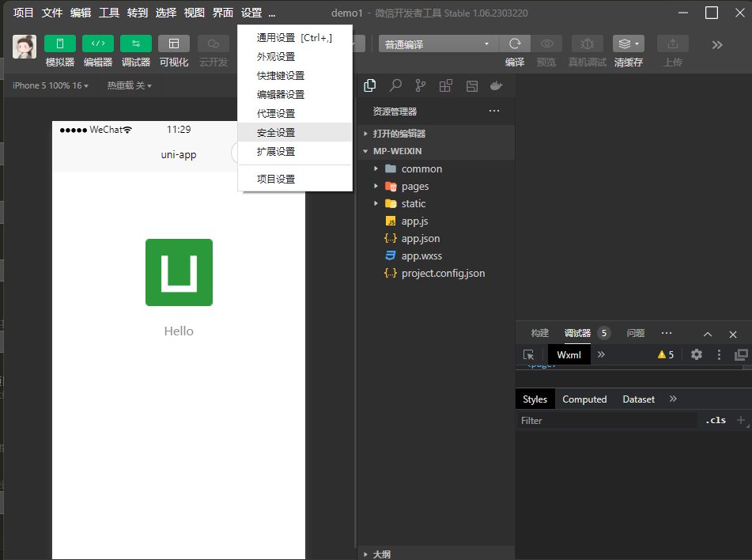Open devtools settings gear icon
The height and width of the screenshot is (560, 752).
[697, 354]
